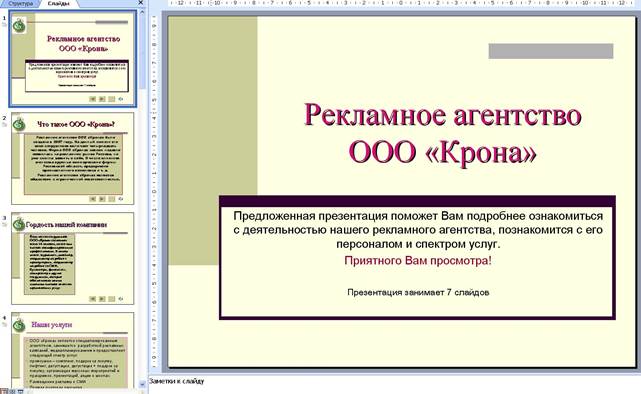The image size is (641, 394).
Task: Switch to the Структура tab
Action: pyautogui.click(x=20, y=3)
